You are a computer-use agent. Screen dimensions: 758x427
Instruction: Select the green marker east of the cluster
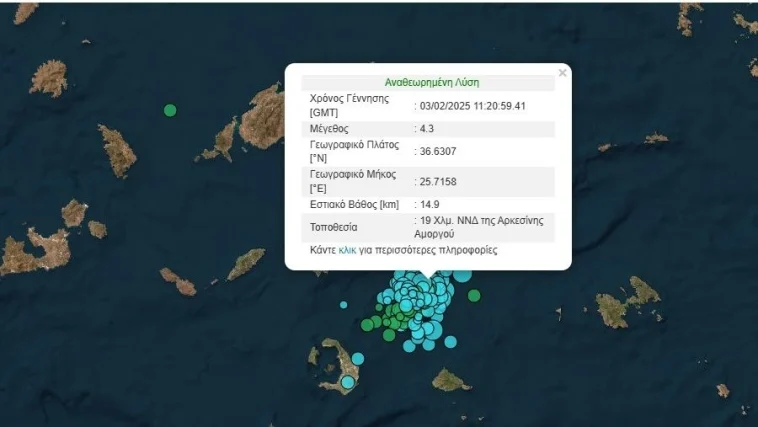(x=474, y=295)
